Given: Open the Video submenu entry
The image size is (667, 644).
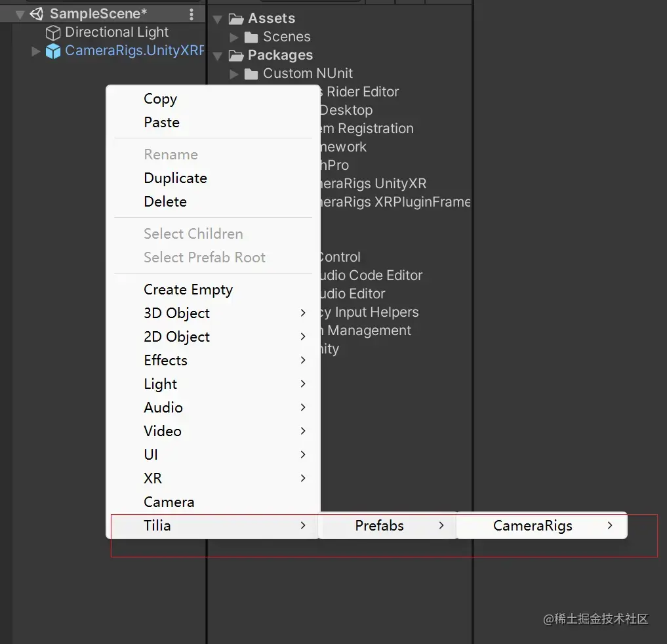Looking at the screenshot, I should (x=212, y=432).
